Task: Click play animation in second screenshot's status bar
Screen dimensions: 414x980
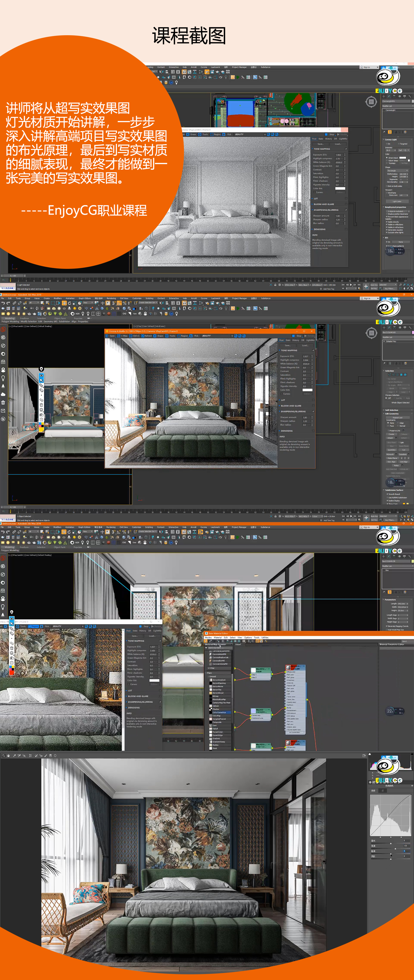Action: 351,516
